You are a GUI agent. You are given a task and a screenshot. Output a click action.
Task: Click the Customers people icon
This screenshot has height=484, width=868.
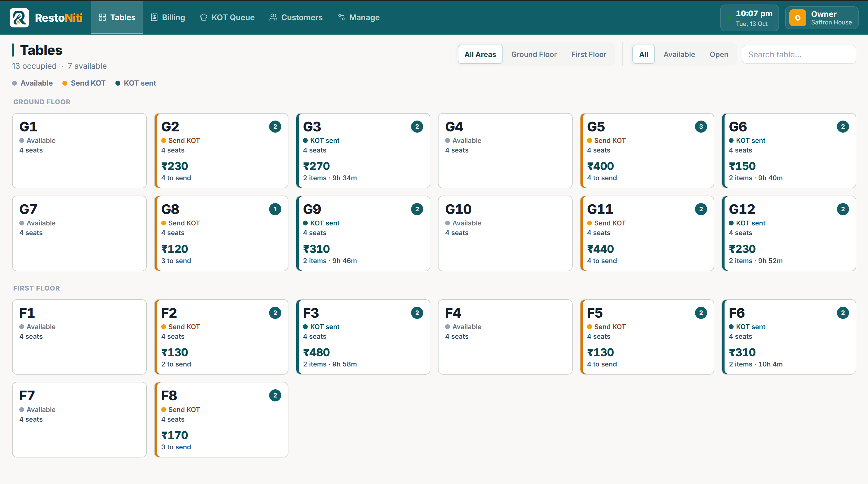tap(273, 17)
